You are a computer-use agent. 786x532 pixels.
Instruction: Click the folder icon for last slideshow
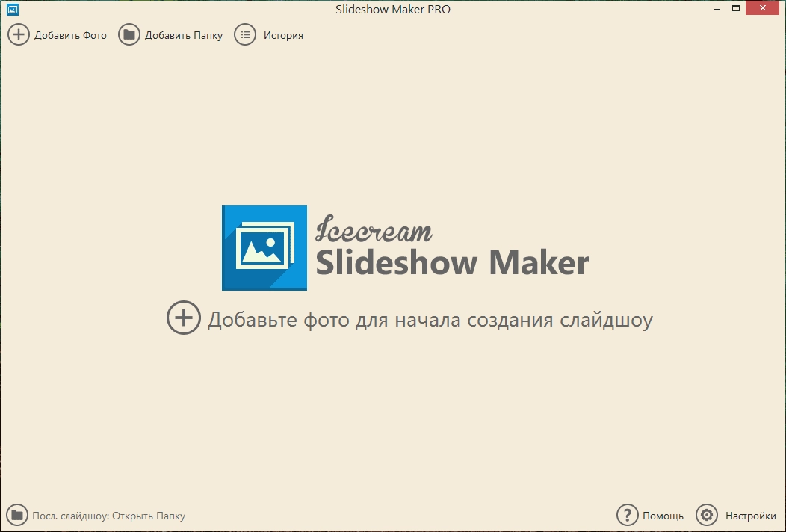coord(17,515)
